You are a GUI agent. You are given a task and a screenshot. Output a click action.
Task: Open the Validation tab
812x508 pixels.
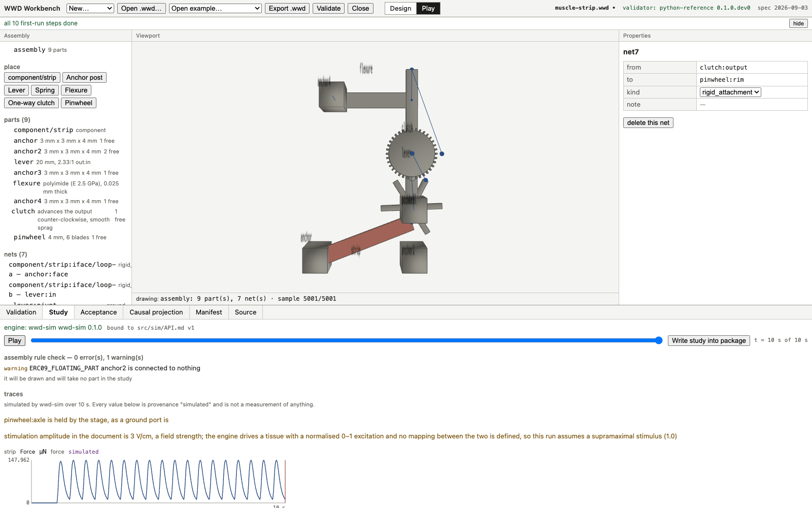21,312
